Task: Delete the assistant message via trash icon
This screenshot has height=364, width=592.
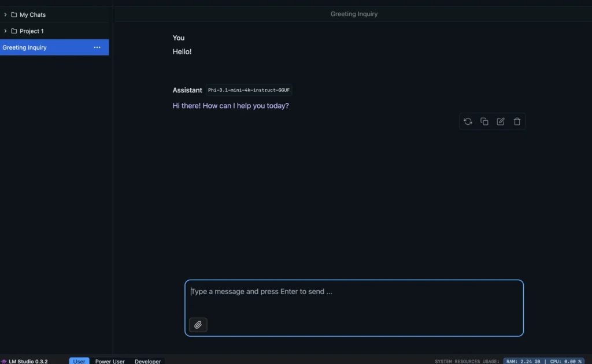Action: click(517, 121)
